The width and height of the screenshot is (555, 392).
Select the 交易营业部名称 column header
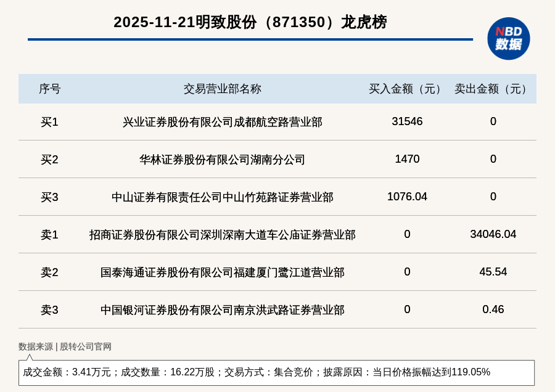(x=222, y=89)
